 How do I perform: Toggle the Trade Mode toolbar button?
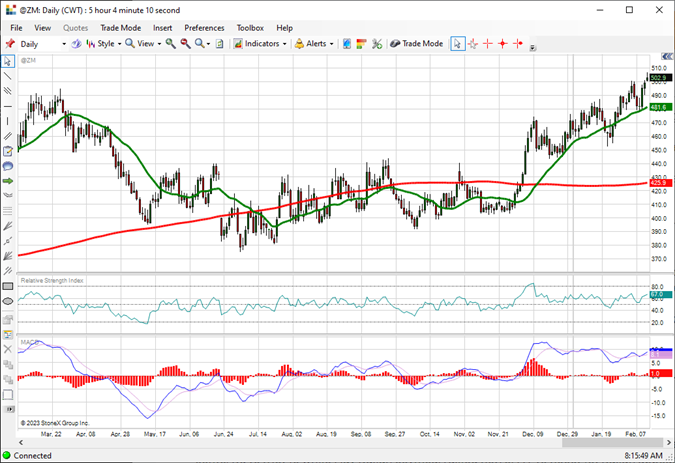417,43
